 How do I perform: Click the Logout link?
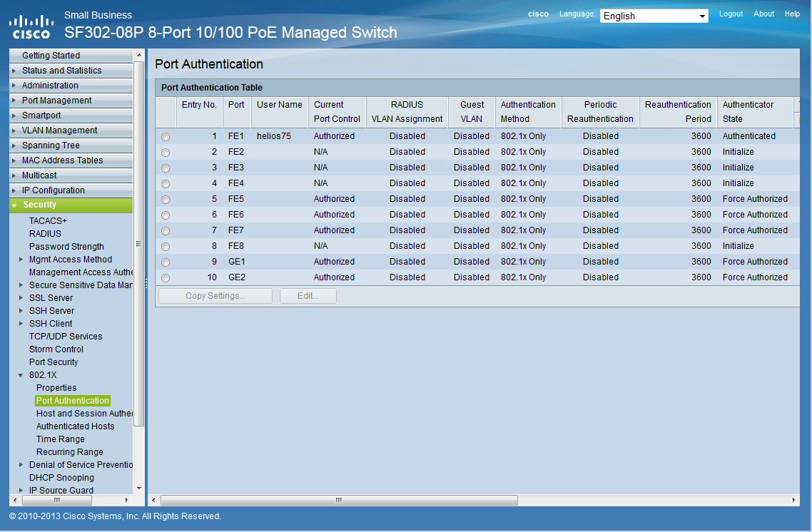point(731,14)
